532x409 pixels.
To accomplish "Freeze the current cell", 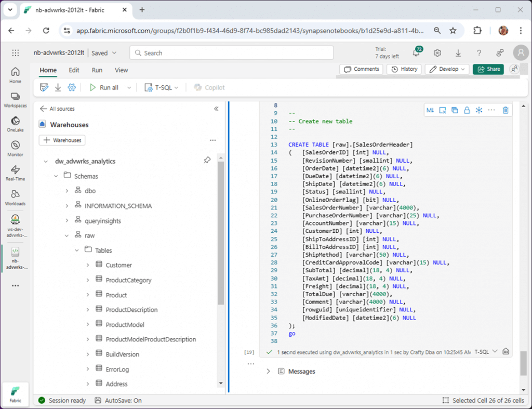I will (x=478, y=110).
